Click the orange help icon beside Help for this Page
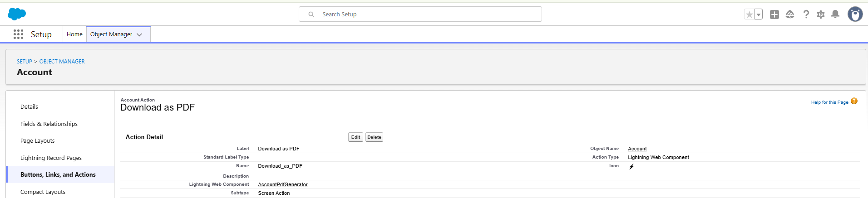Viewport: 868px width, 198px height. click(854, 101)
